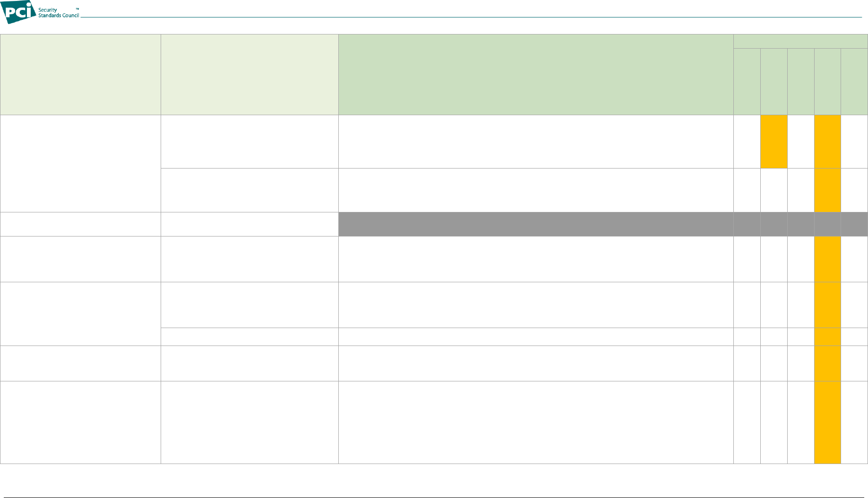Click the last narrow dark green header cell

pyautogui.click(x=854, y=82)
